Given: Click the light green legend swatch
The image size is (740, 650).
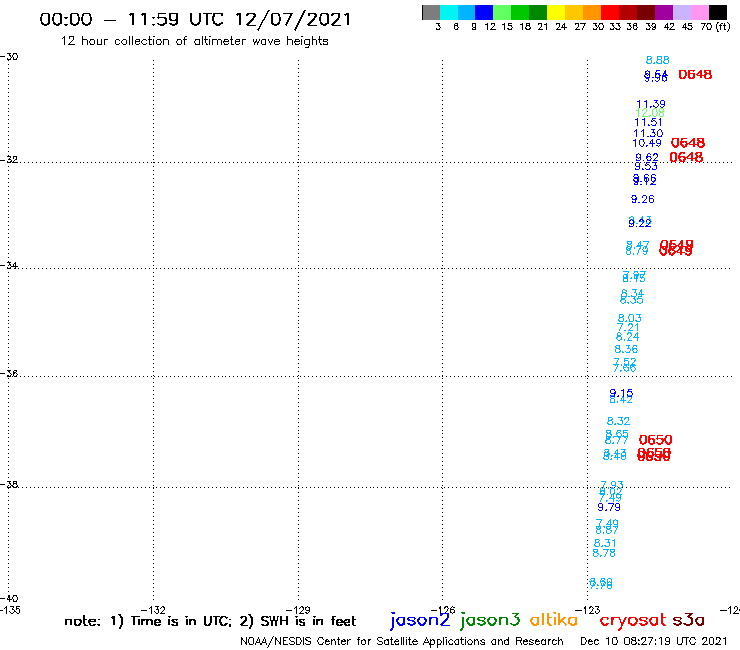Looking at the screenshot, I should click(502, 12).
